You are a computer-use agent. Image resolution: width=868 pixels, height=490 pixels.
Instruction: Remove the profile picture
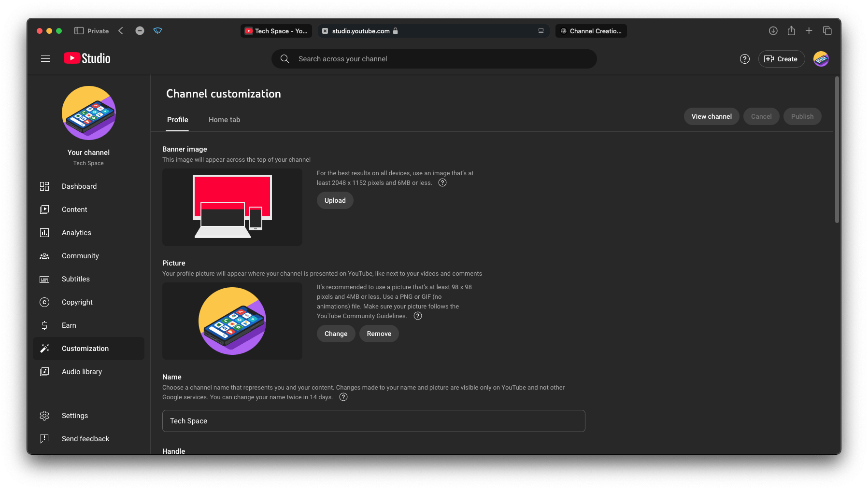coord(379,334)
